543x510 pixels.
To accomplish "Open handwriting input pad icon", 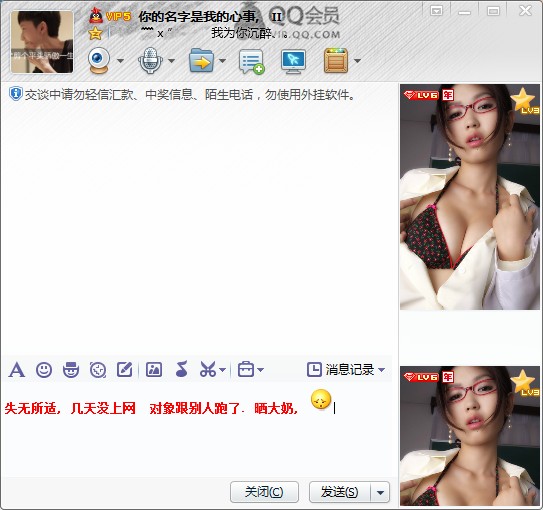I will [125, 369].
